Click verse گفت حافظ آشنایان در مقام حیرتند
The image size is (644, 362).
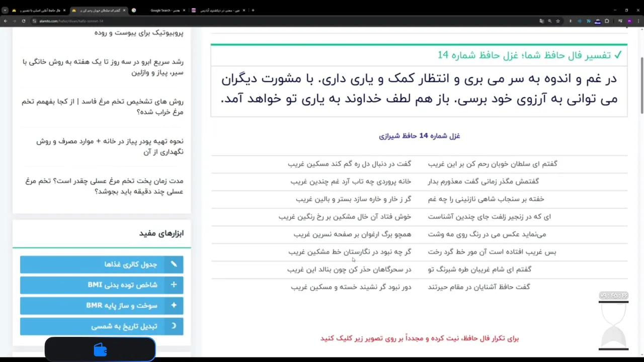pyautogui.click(x=479, y=287)
